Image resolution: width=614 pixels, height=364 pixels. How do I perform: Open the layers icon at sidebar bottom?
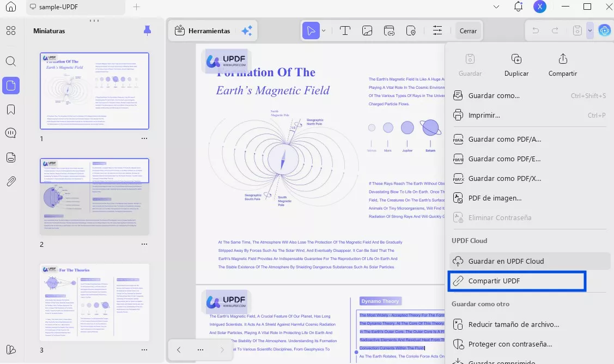click(x=11, y=349)
